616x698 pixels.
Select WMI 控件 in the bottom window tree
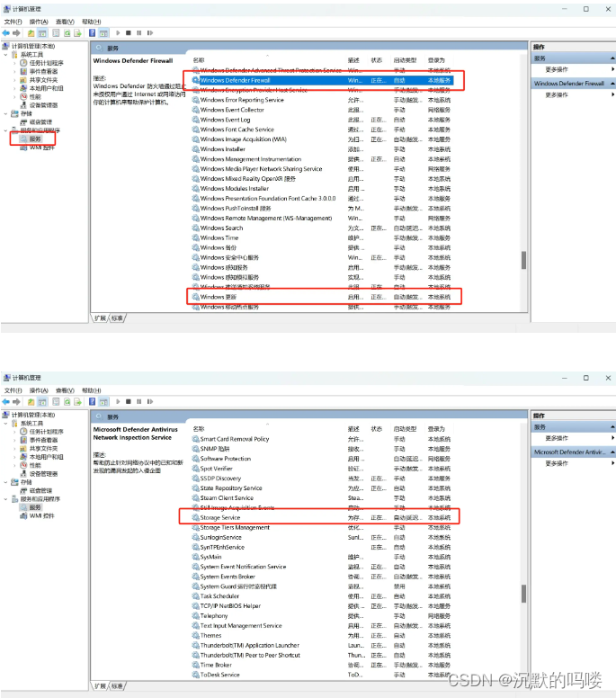click(42, 516)
